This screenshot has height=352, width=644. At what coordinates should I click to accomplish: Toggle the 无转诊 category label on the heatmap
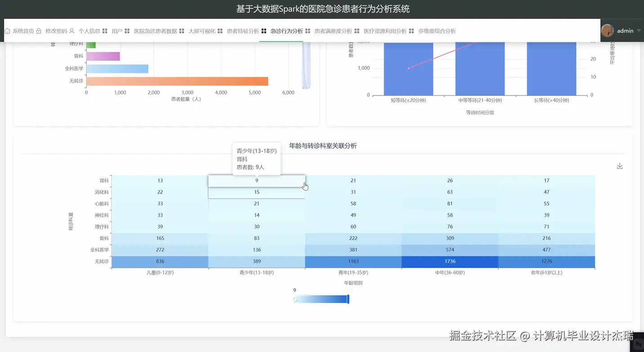(101, 261)
